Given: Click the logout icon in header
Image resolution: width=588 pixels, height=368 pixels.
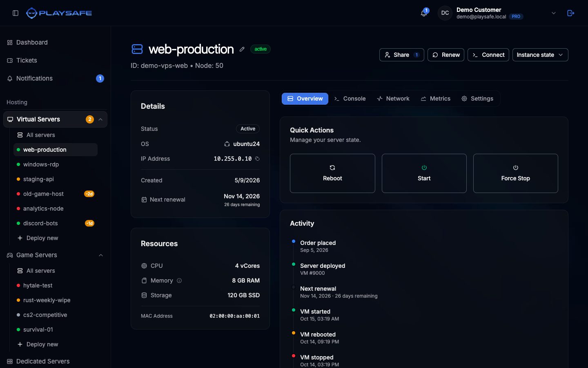Looking at the screenshot, I should tap(571, 13).
